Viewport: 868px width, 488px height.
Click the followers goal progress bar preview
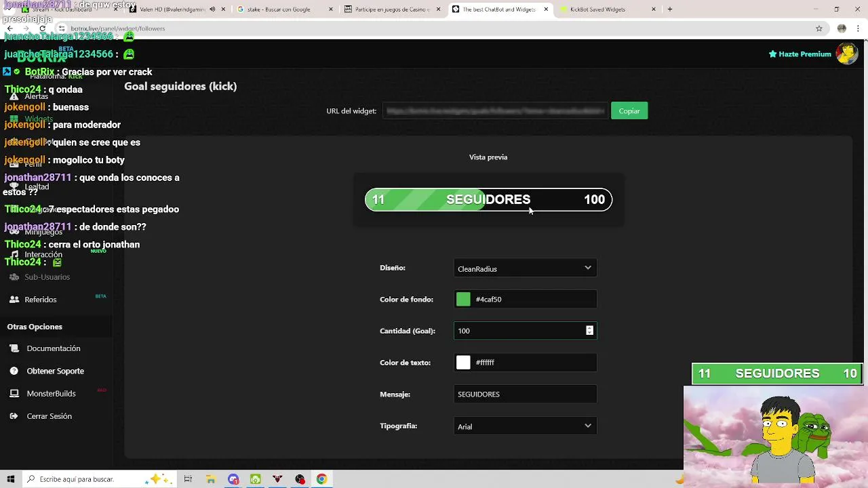tap(488, 199)
